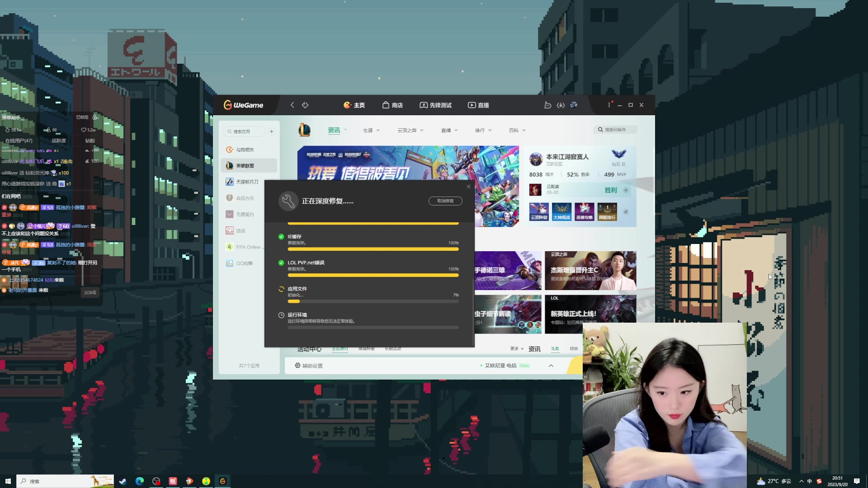Screen dimensions: 868x488
Task: Click the 搜索召唤师 summoner search box
Action: [615, 130]
